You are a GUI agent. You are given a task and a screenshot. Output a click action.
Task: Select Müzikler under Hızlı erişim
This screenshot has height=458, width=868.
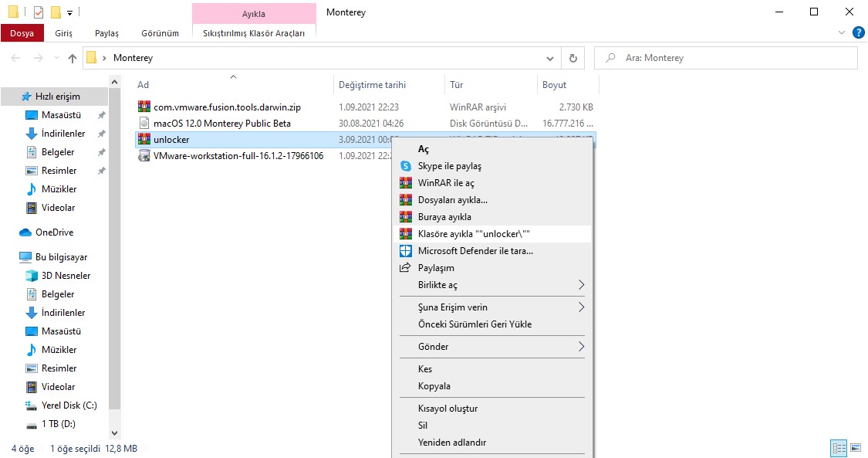point(59,189)
